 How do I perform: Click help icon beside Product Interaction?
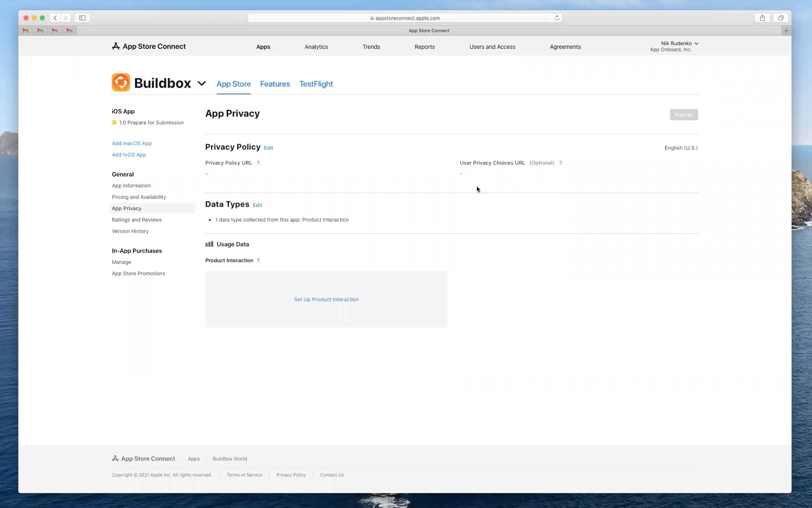(x=258, y=261)
